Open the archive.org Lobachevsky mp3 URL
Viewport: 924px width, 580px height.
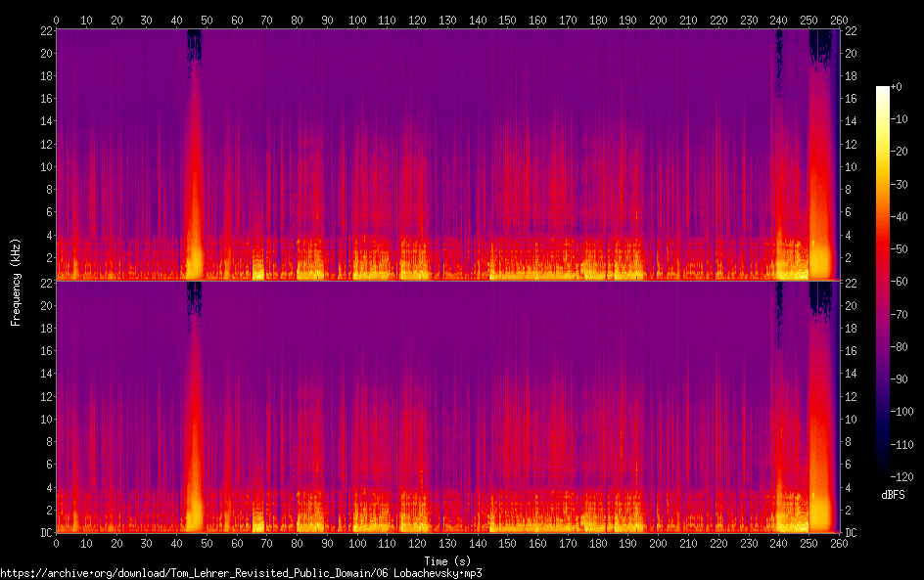point(241,573)
